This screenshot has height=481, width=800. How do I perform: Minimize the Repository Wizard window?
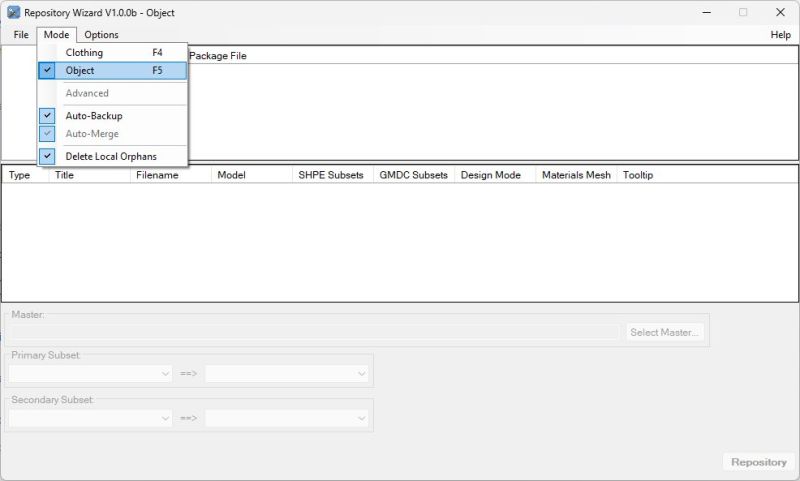point(706,12)
